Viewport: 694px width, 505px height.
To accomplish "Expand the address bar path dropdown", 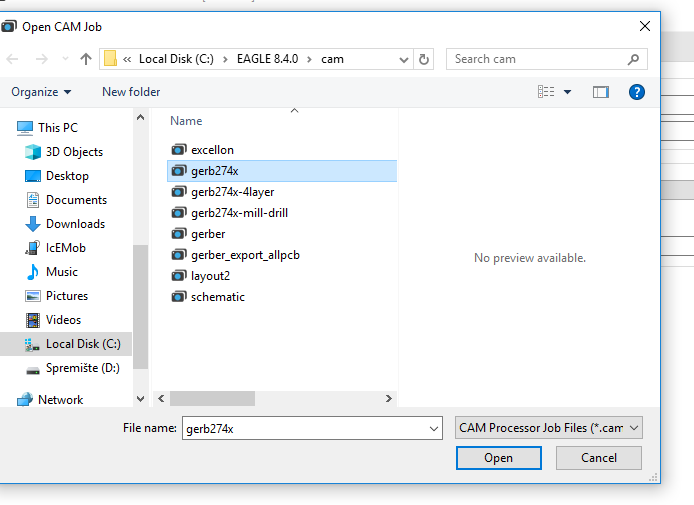I will (404, 59).
